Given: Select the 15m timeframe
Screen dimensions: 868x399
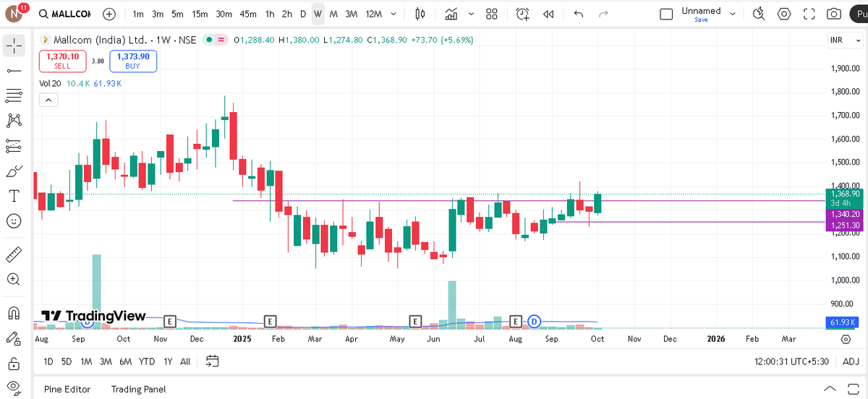Looking at the screenshot, I should tap(200, 14).
